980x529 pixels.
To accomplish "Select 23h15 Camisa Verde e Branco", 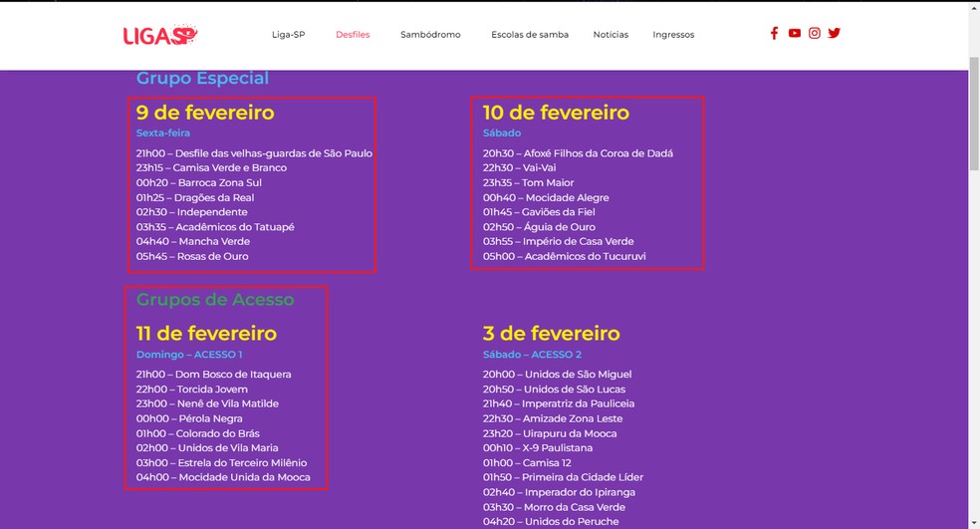I will coord(211,167).
